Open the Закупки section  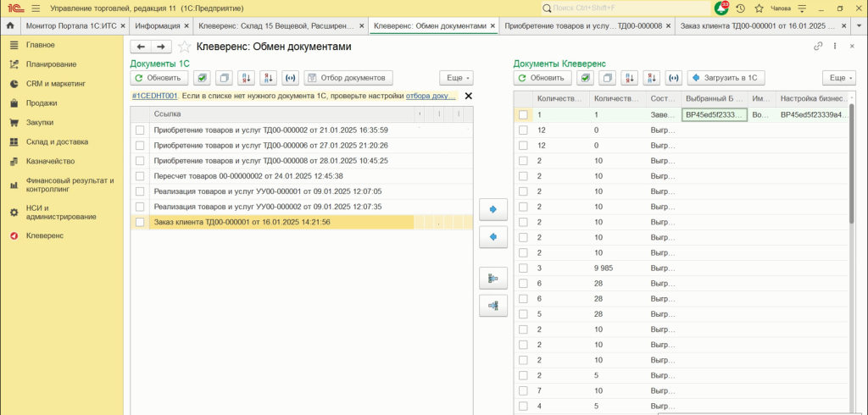coord(61,122)
